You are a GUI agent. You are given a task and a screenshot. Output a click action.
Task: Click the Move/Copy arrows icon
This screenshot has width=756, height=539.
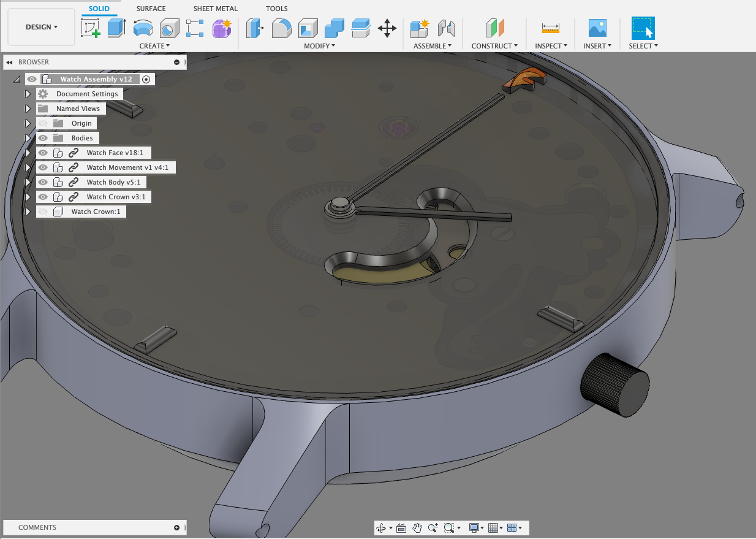tap(387, 28)
